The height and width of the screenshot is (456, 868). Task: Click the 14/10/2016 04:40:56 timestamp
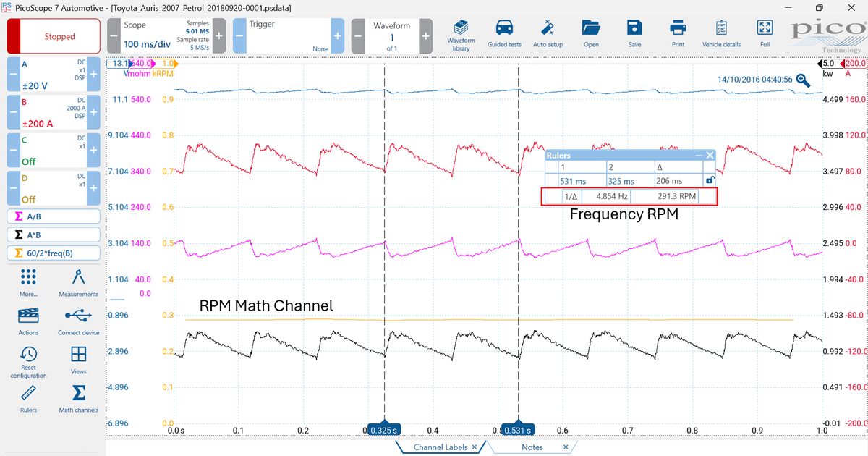pos(754,80)
